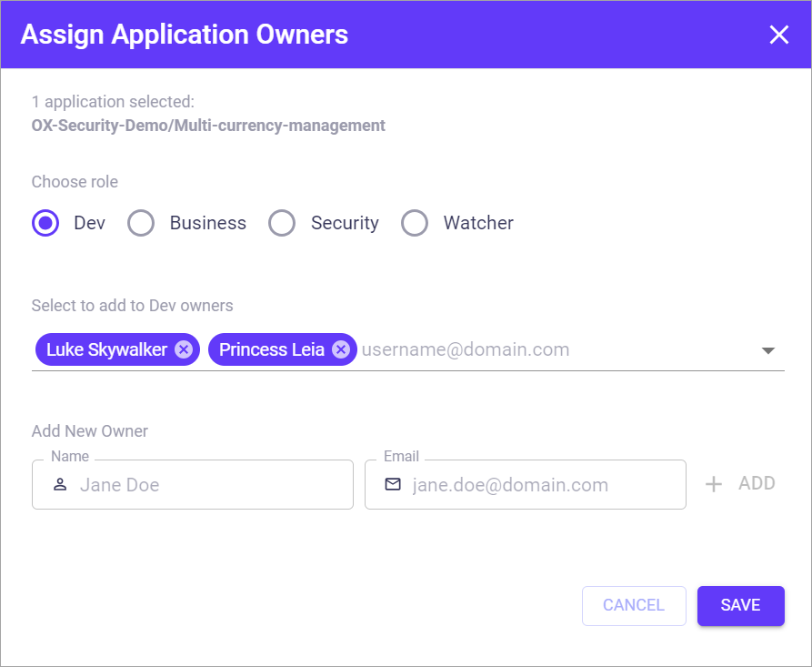Click the person icon in Name field

pyautogui.click(x=60, y=485)
